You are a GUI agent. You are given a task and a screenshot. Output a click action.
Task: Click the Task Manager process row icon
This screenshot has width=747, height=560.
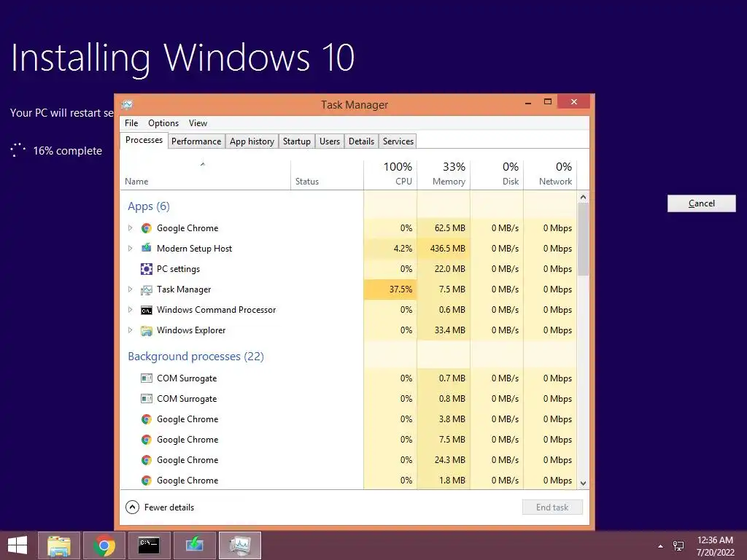[x=146, y=289]
